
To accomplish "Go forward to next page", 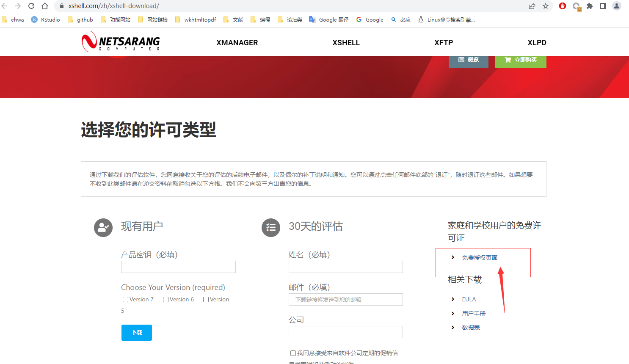I will point(18,6).
